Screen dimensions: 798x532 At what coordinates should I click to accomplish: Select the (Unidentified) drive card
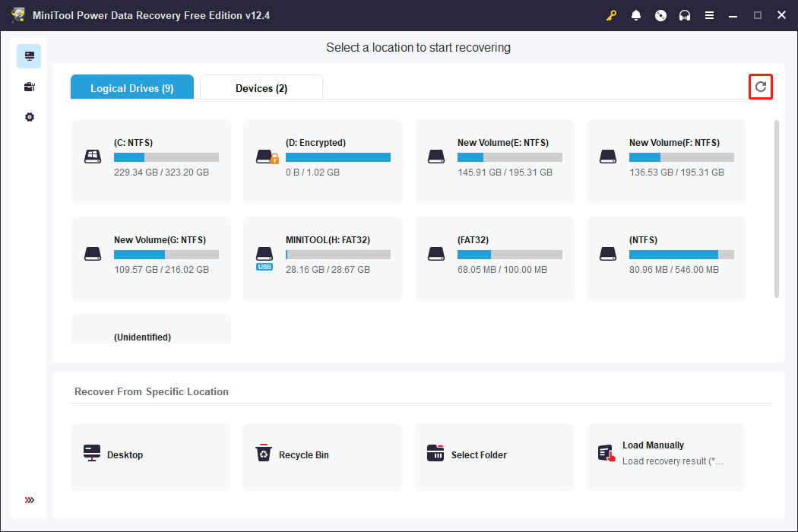[151, 329]
